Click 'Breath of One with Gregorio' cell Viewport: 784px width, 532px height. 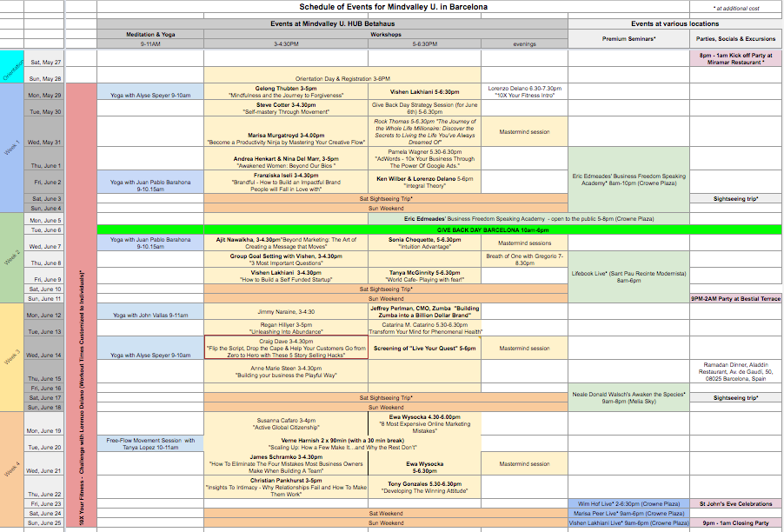click(524, 260)
